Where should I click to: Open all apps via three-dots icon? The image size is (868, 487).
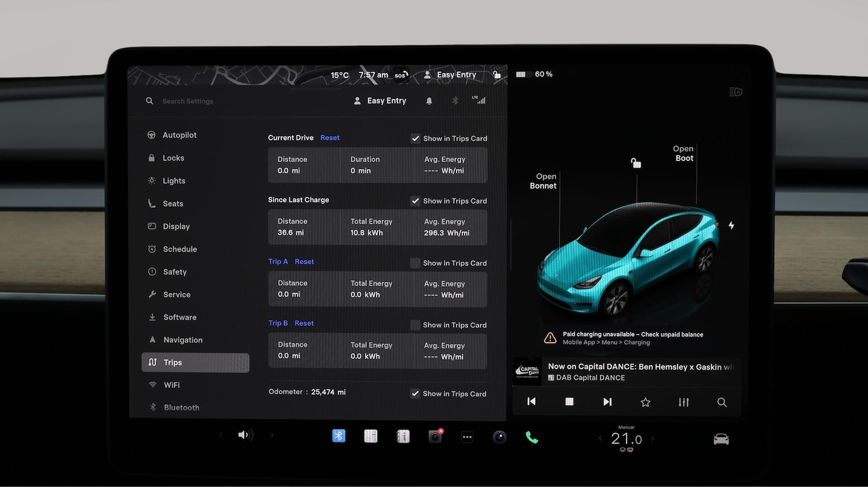(x=467, y=437)
